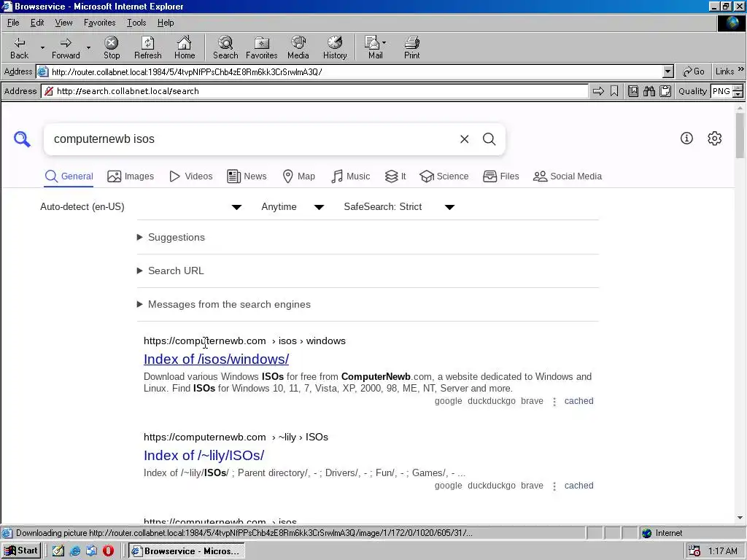This screenshot has height=560, width=747.
Task: Switch to the Videos search tab
Action: 191,176
